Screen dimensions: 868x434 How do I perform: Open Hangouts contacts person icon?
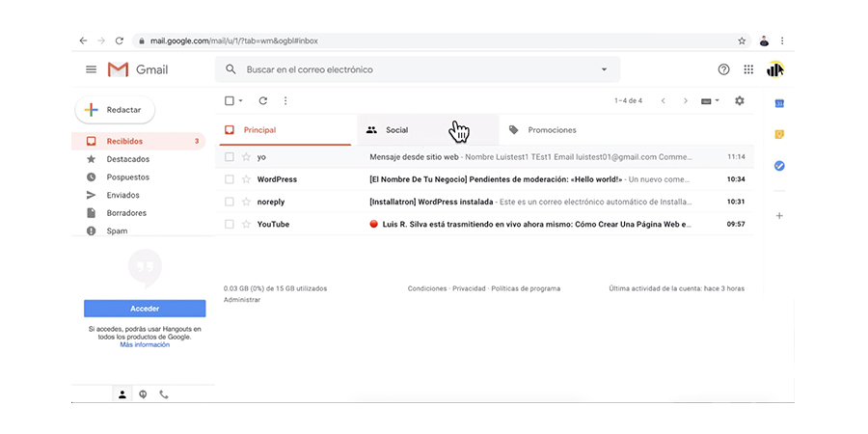click(122, 394)
